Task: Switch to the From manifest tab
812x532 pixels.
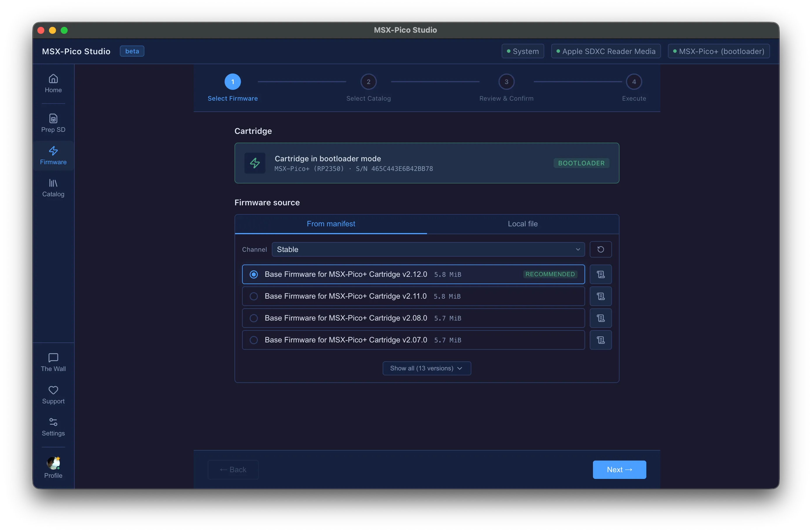Action: [x=331, y=224]
